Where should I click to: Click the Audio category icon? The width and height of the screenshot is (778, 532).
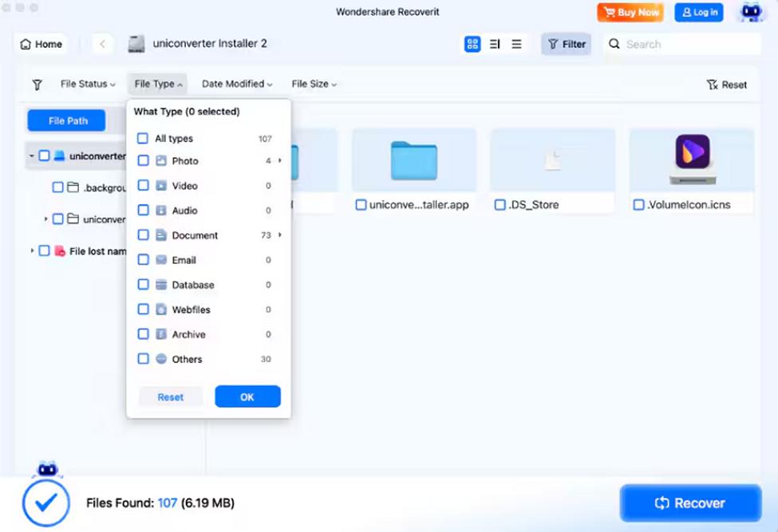(161, 211)
